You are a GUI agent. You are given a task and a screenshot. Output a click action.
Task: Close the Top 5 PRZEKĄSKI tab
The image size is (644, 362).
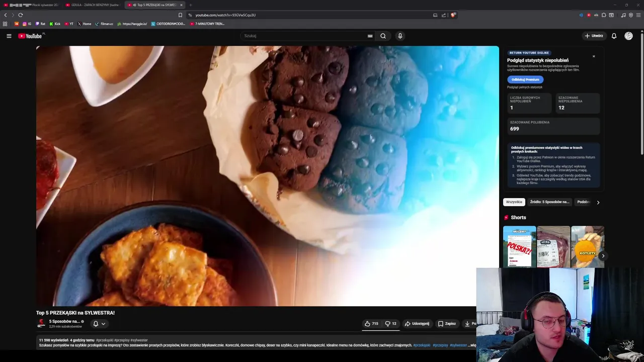[181, 5]
